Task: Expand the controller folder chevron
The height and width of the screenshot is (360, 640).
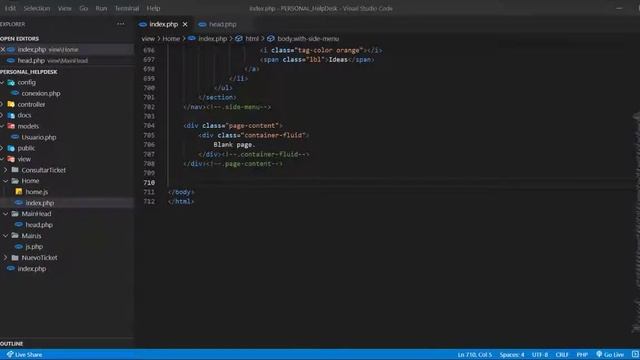Action: coord(2,104)
